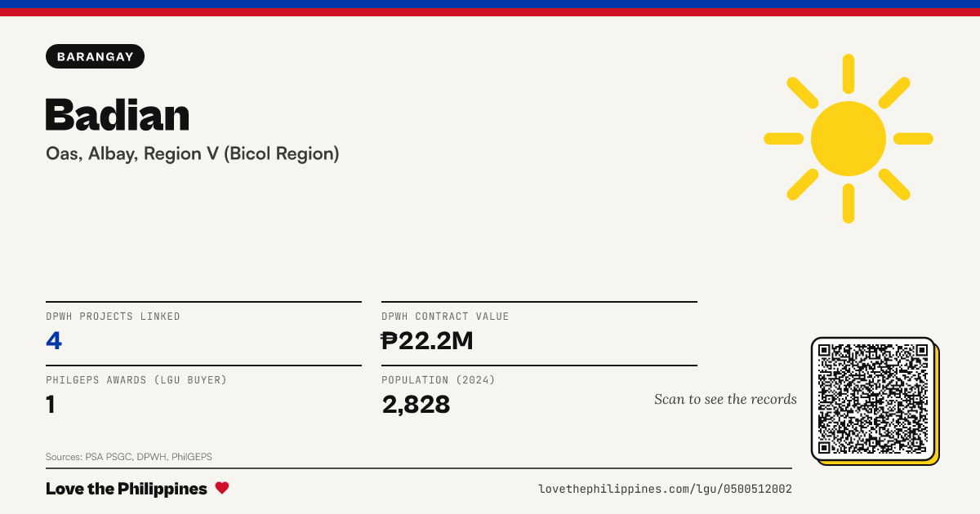Click the Scan to see the records text
Screen dimensions: 980x514
coord(725,399)
